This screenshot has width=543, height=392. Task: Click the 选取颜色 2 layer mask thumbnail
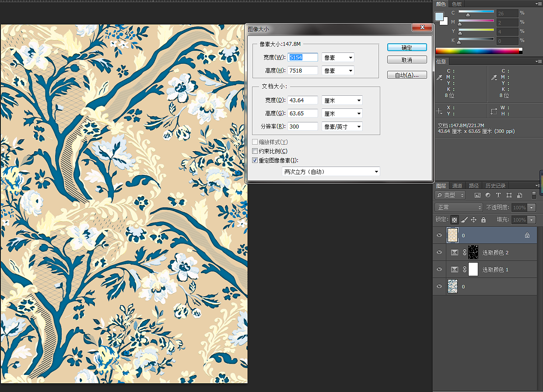473,252
